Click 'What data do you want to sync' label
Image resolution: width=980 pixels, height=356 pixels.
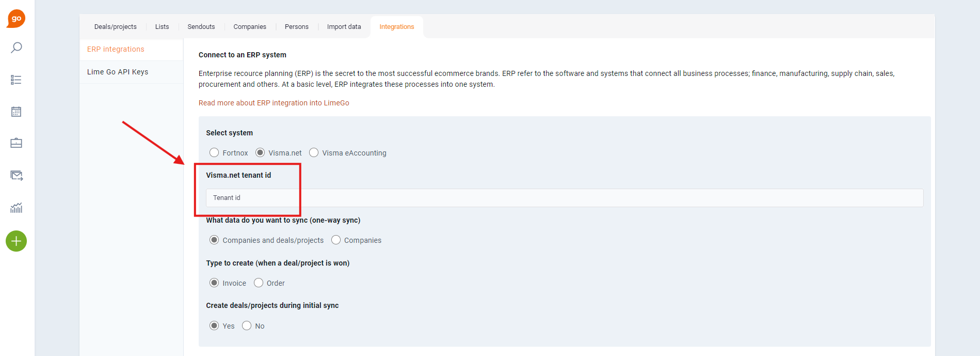(x=283, y=220)
